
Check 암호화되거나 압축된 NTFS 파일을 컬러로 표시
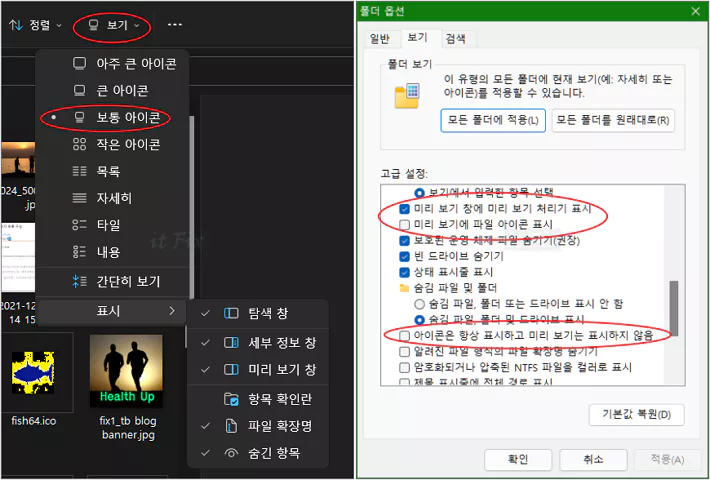pos(405,367)
